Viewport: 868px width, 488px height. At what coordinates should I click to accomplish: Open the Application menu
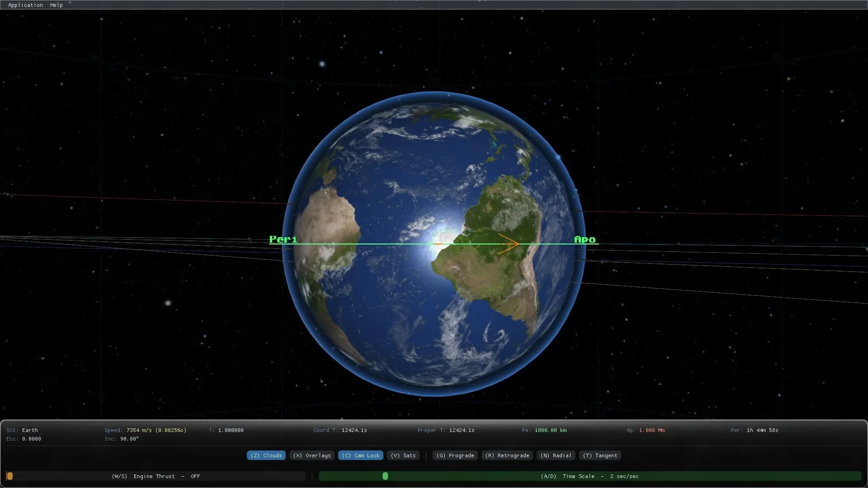pyautogui.click(x=25, y=5)
